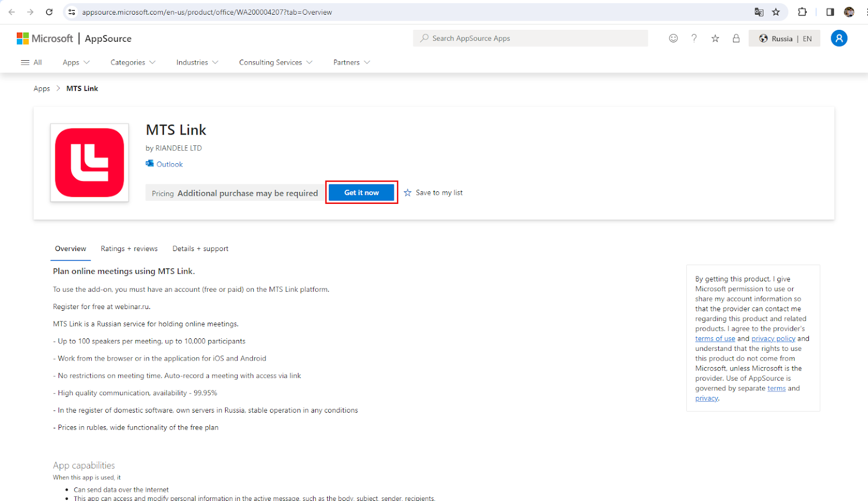Click the browser forward arrow
Image resolution: width=868 pixels, height=501 pixels.
coord(30,12)
